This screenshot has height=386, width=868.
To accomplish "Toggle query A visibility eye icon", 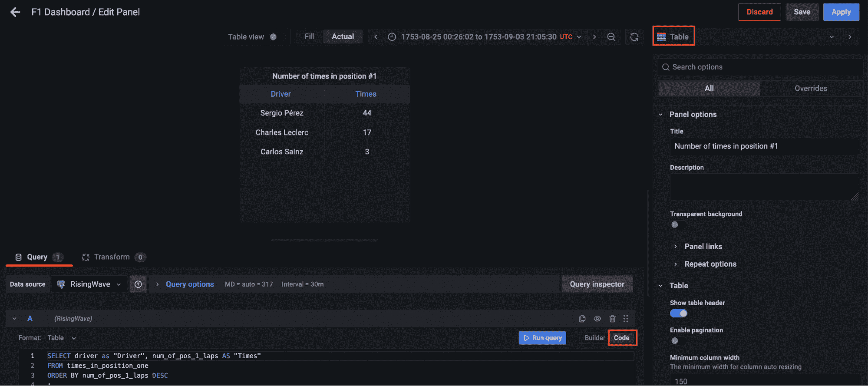I will (x=597, y=319).
